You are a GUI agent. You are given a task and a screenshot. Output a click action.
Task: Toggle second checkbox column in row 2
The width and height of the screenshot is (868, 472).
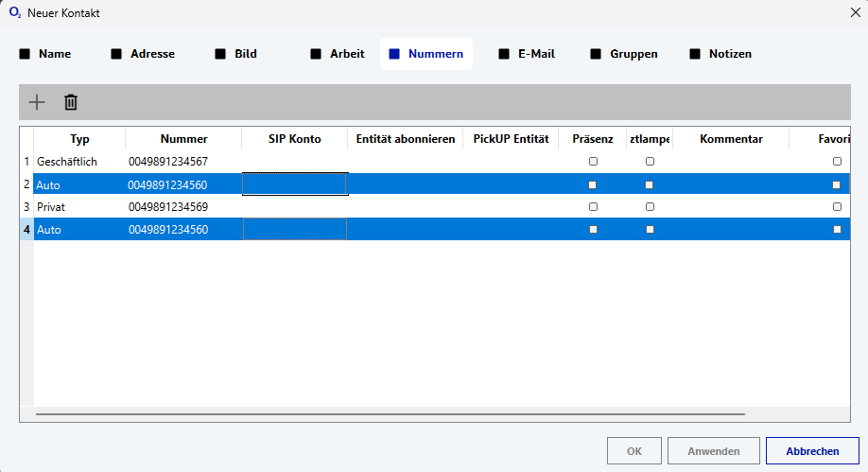pos(650,184)
